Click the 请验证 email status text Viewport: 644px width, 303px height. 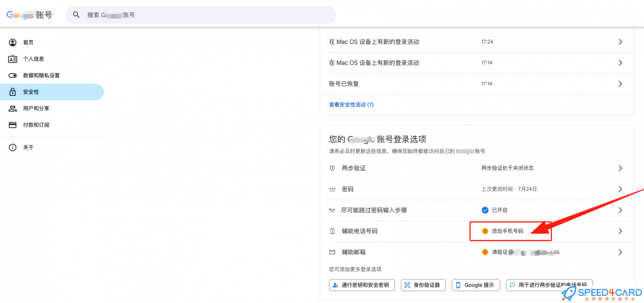point(526,252)
